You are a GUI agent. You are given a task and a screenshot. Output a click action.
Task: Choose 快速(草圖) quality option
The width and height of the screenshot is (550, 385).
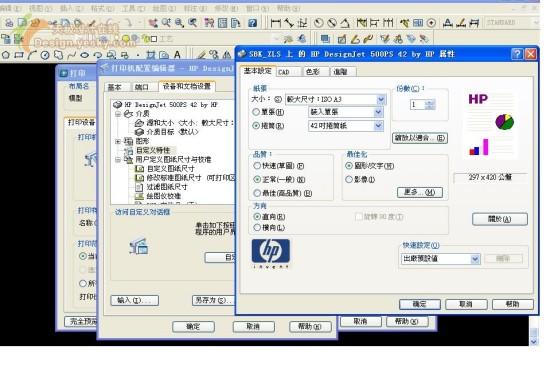tap(257, 166)
